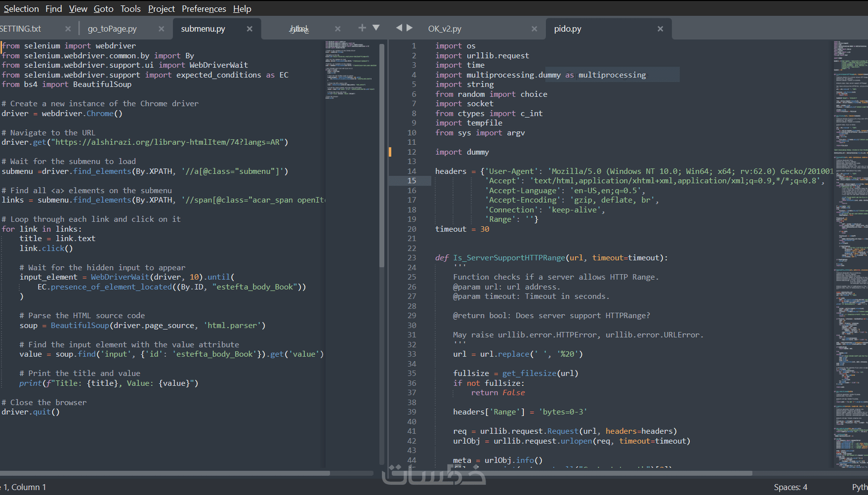Select line 15 from the gutter
The height and width of the screenshot is (495, 868).
click(x=412, y=180)
